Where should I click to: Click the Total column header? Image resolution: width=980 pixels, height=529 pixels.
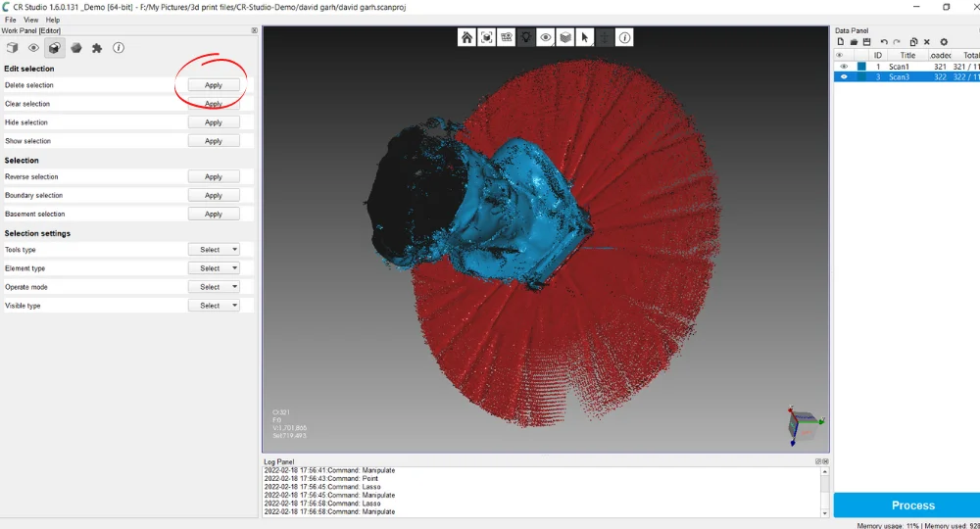970,55
